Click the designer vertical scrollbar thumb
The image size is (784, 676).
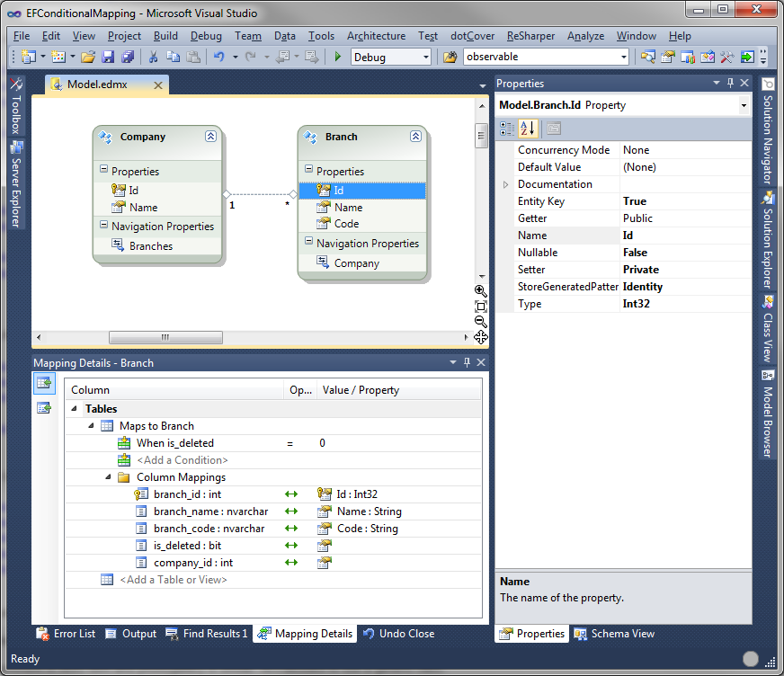pyautogui.click(x=481, y=136)
